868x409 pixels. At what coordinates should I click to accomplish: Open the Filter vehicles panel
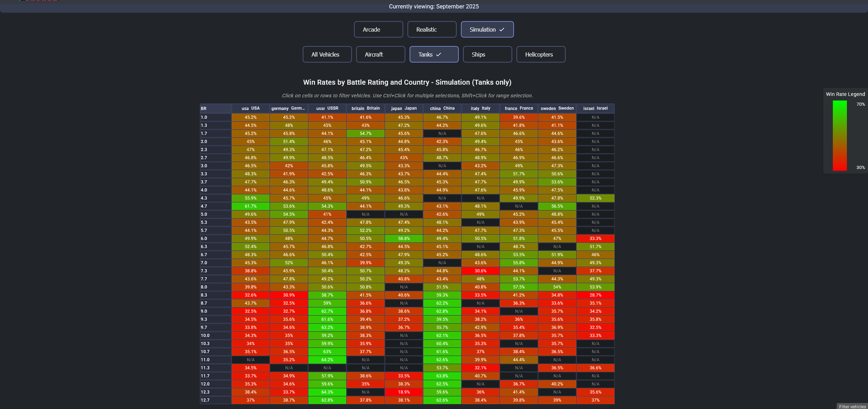(852, 406)
